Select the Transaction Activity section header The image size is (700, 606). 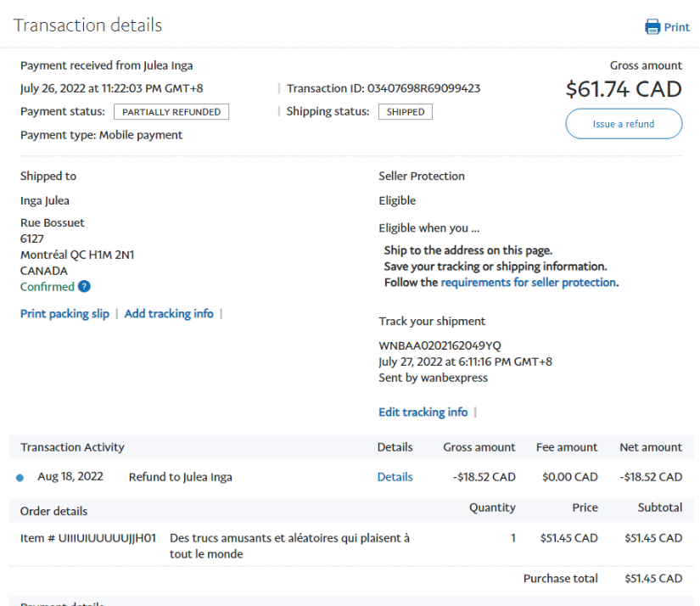coord(72,447)
